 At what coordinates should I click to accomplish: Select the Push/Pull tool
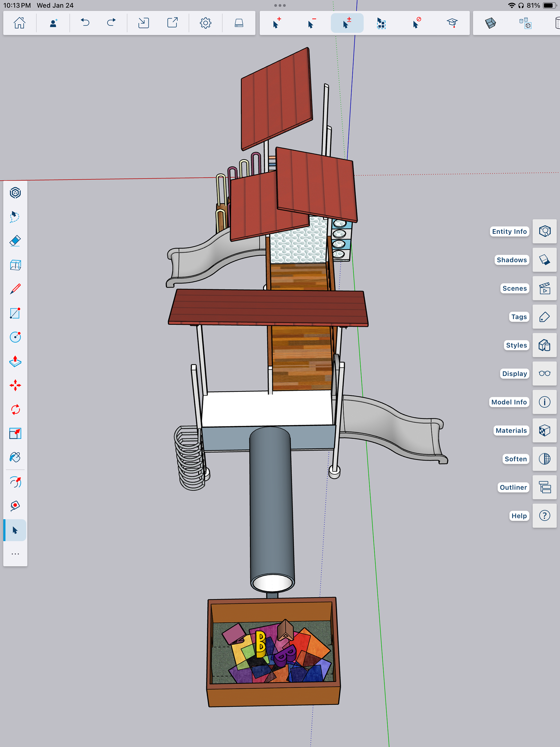(x=15, y=361)
